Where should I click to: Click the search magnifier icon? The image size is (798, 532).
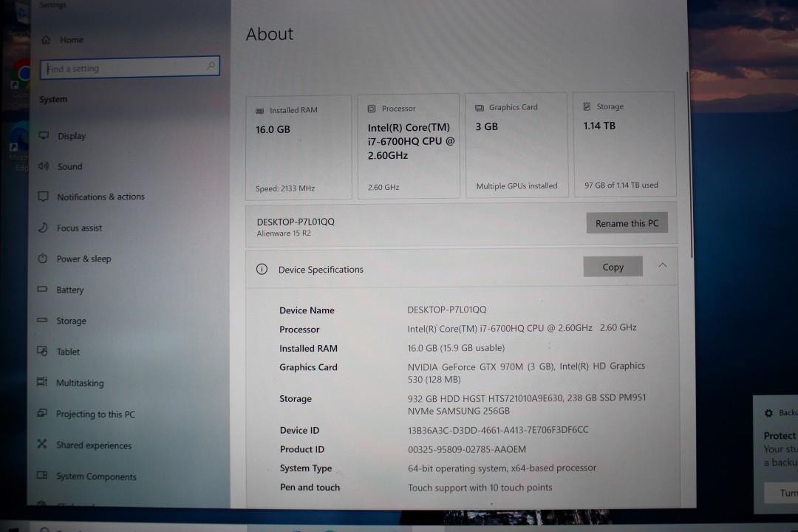(211, 66)
